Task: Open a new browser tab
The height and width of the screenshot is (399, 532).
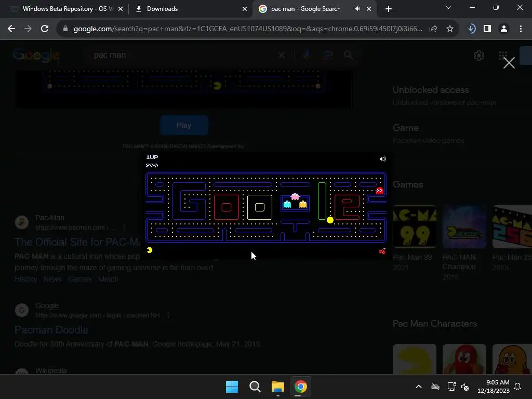Action: pyautogui.click(x=389, y=9)
